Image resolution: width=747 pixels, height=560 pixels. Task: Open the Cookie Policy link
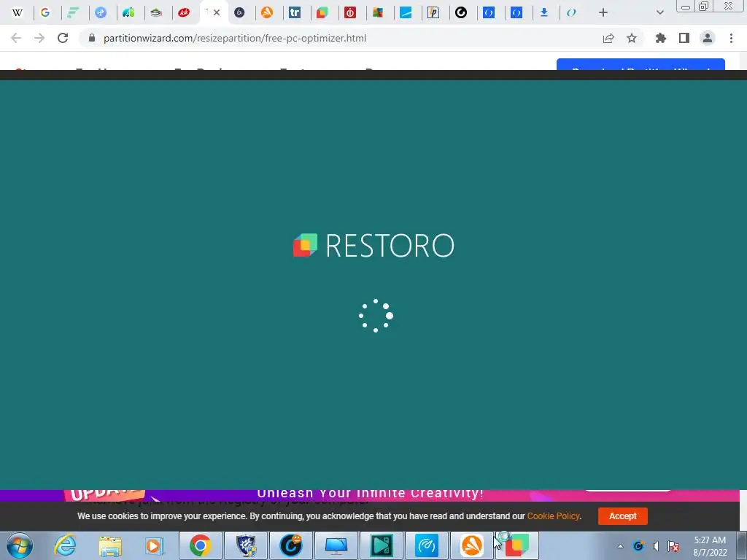[x=553, y=516]
